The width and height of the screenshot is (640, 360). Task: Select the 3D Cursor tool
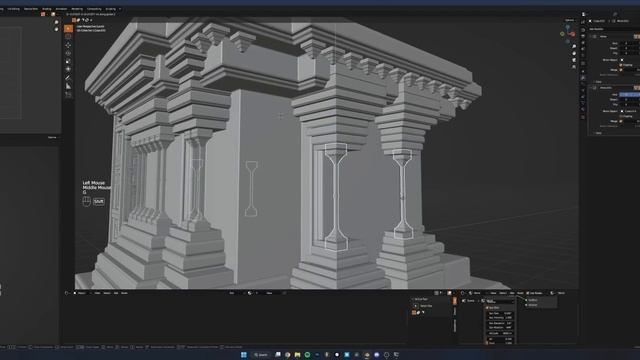coord(69,36)
